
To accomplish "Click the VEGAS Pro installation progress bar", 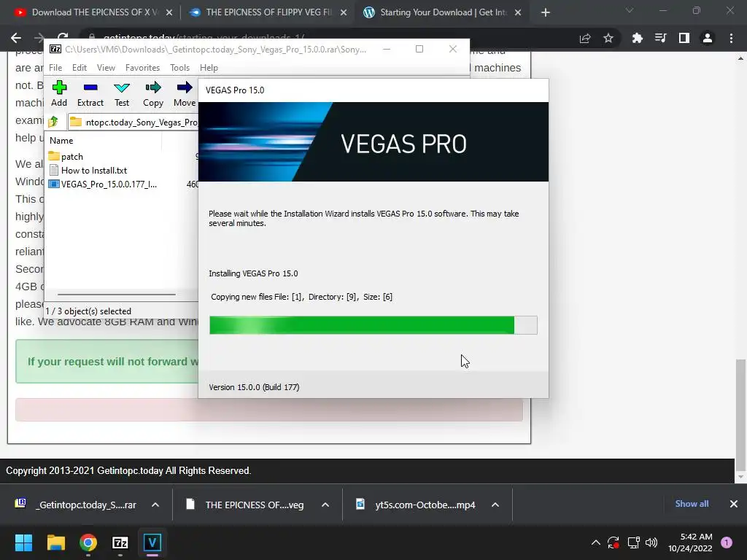I will coord(373,325).
